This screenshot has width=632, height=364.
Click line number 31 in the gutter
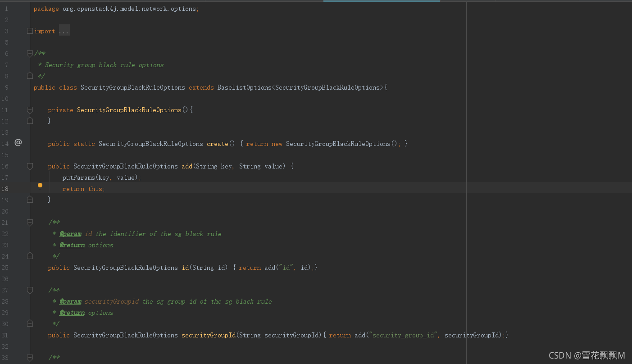click(5, 335)
